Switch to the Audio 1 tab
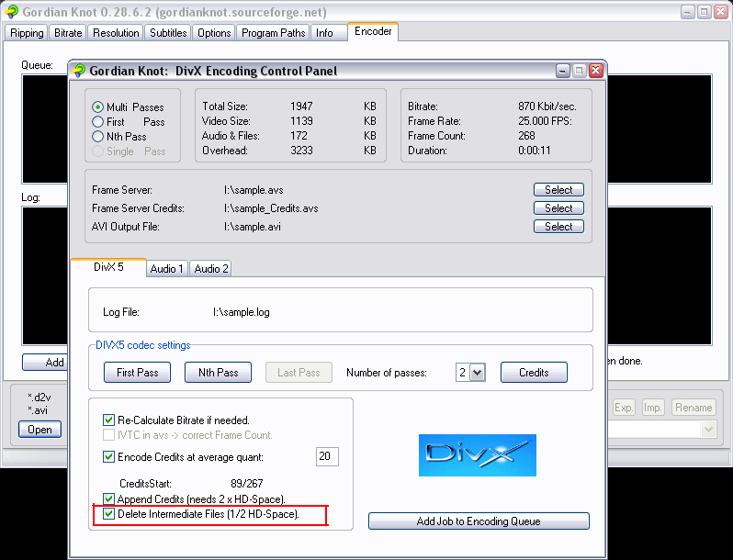This screenshot has height=560, width=733. pos(167,269)
